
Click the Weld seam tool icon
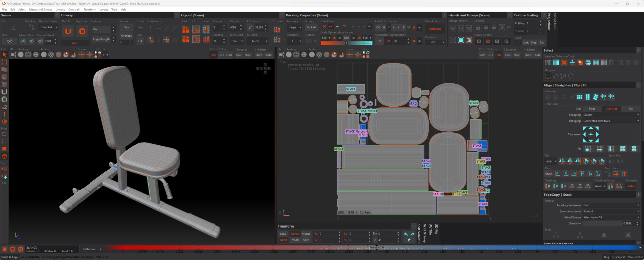[10, 41]
